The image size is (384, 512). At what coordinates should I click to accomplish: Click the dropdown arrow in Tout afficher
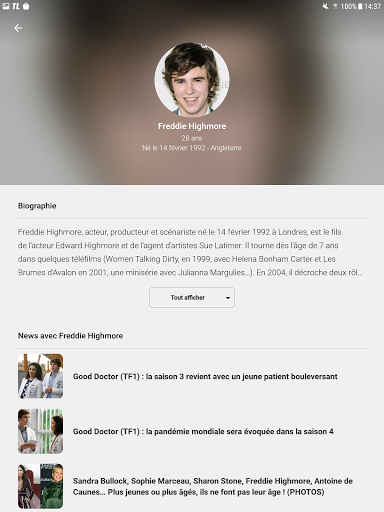(x=228, y=298)
